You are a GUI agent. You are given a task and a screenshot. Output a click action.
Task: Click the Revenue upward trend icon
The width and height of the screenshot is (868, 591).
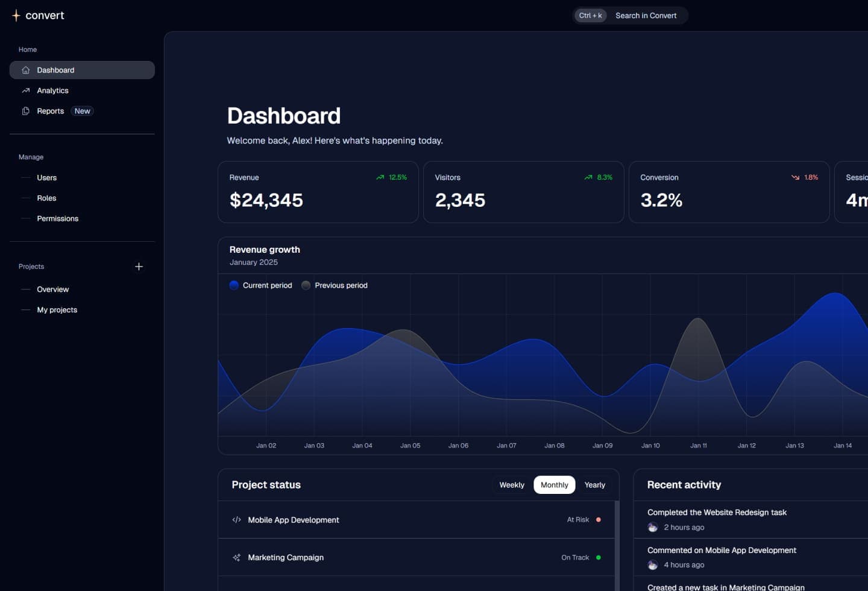(x=380, y=177)
